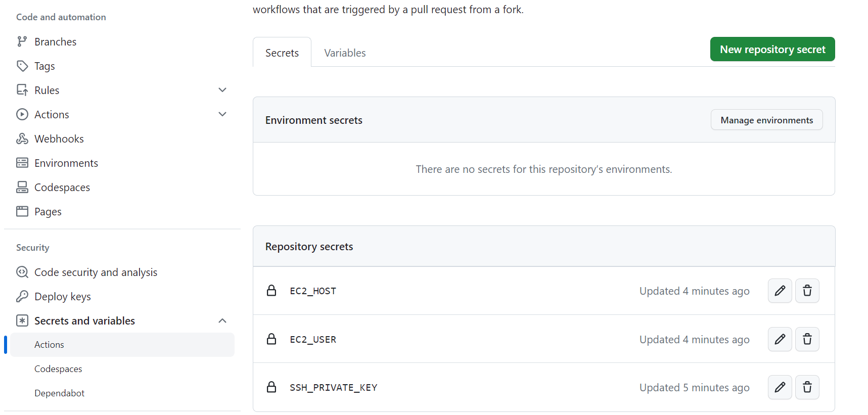Click the Deploy keys key icon
This screenshot has width=868, height=415.
[x=22, y=297]
